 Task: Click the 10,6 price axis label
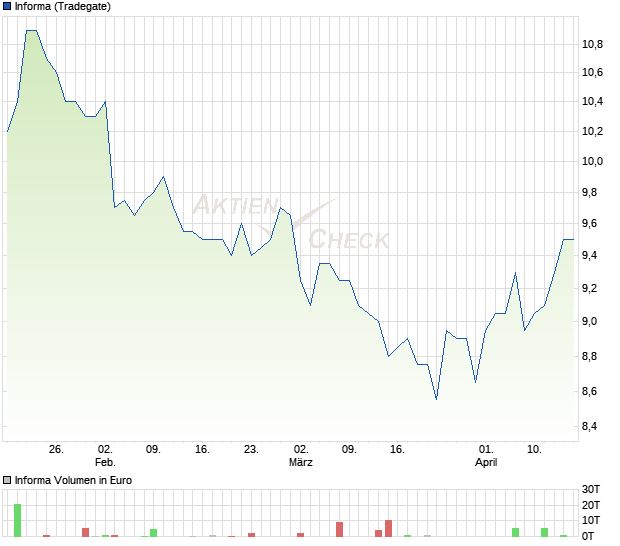(592, 72)
